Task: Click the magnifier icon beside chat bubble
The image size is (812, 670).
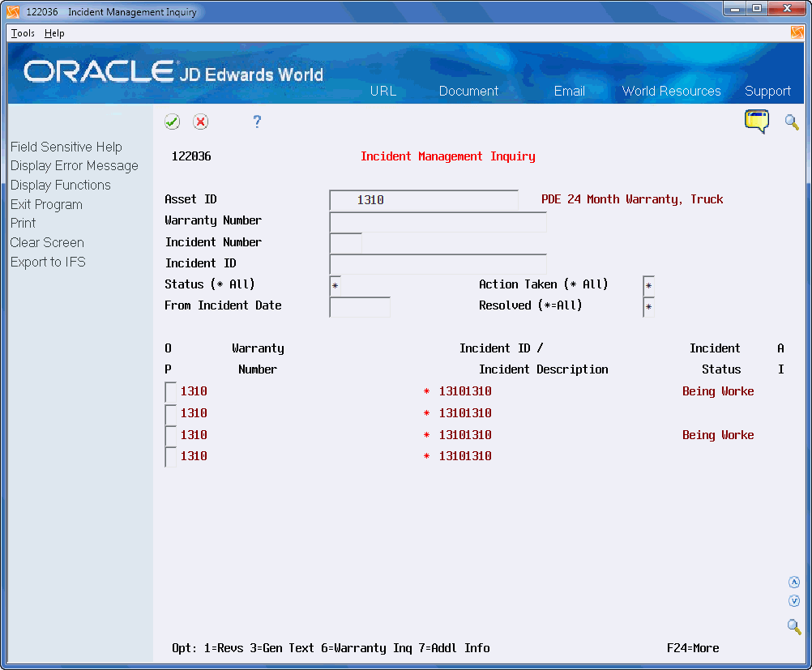Action: (791, 122)
